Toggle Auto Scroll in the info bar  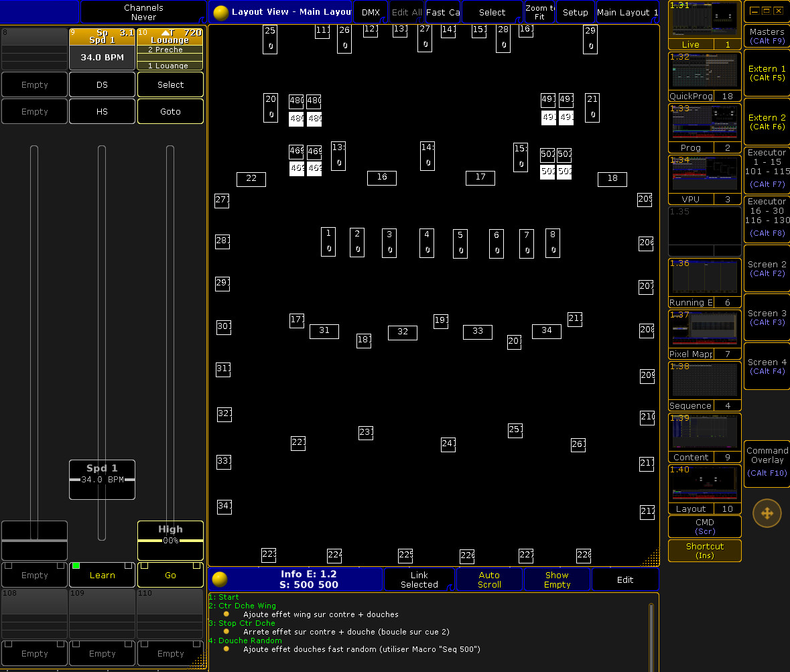(x=489, y=580)
